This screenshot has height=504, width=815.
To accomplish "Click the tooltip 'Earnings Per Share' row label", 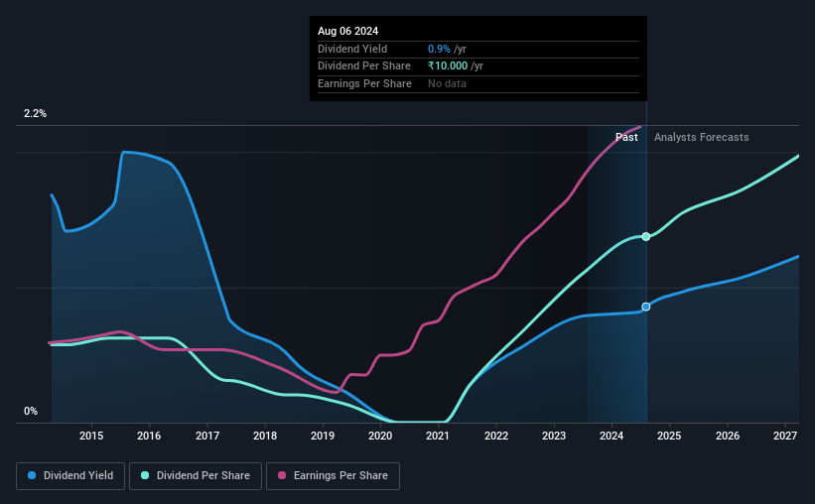I will [364, 83].
